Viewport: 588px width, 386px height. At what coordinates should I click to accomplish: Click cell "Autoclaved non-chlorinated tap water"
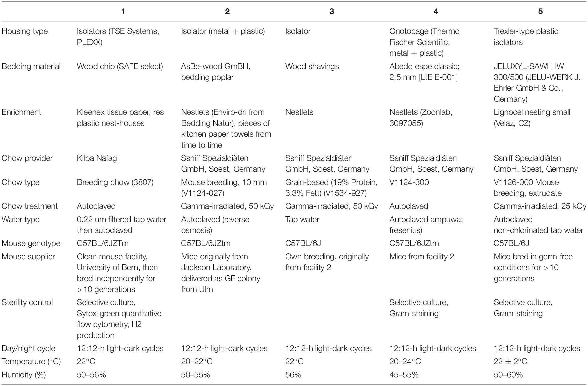(x=538, y=225)
